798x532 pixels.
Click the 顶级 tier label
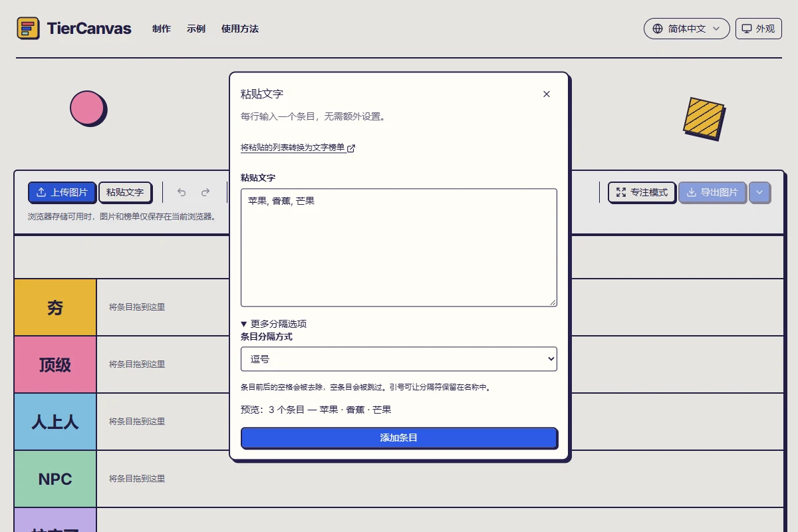55,364
